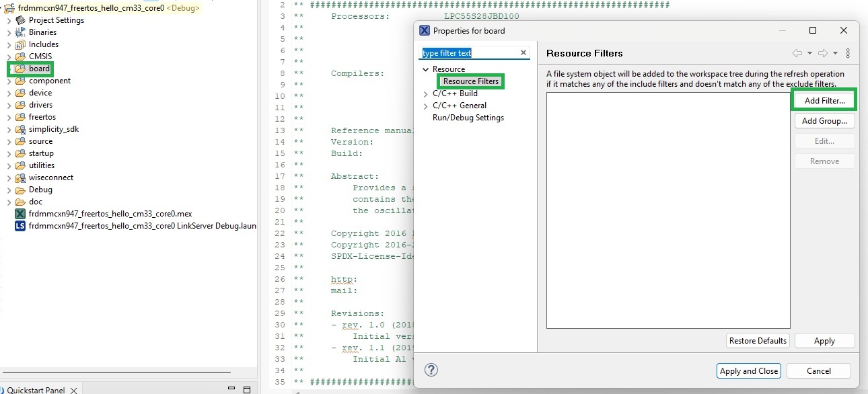Click Restore Defaults in the dialog

[758, 340]
